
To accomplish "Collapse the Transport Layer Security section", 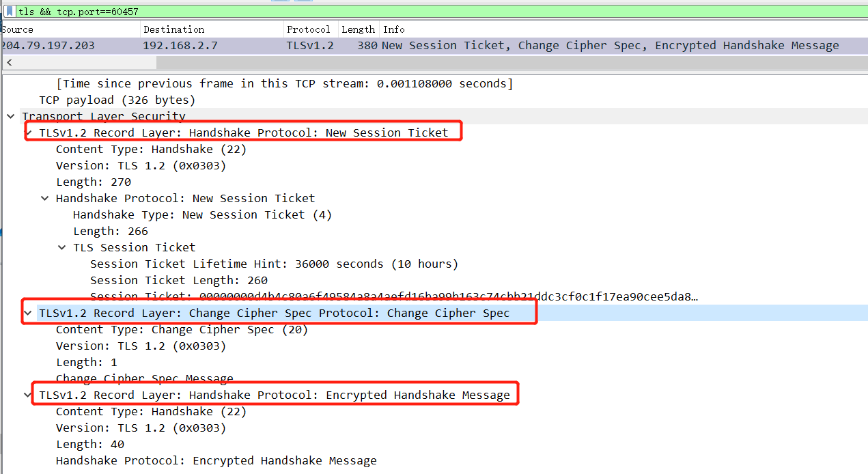I will tap(11, 117).
